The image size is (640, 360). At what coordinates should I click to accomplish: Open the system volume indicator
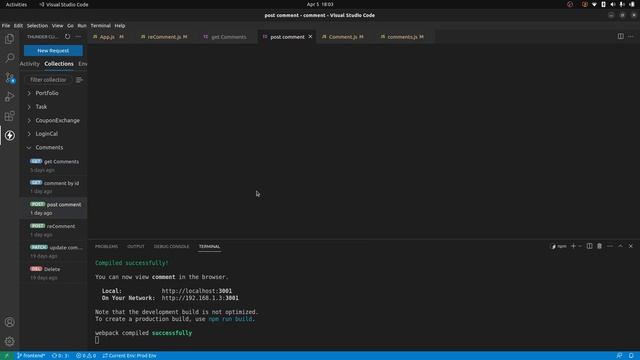(x=613, y=4)
